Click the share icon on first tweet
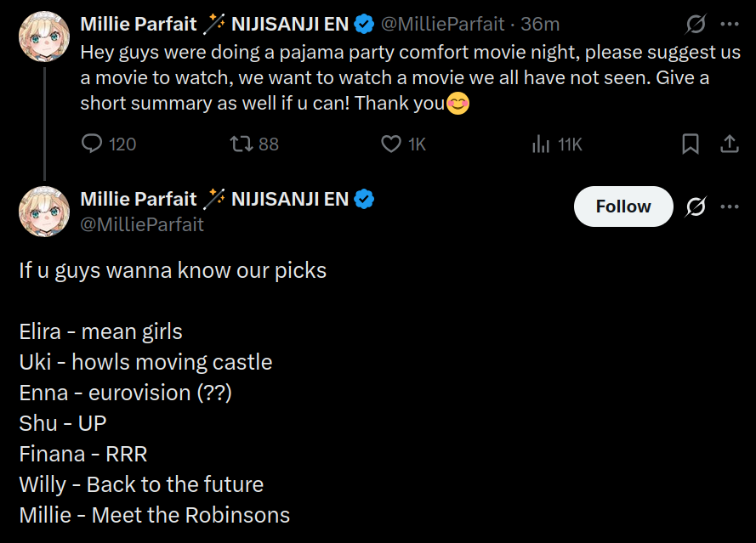The width and height of the screenshot is (756, 543). click(730, 144)
